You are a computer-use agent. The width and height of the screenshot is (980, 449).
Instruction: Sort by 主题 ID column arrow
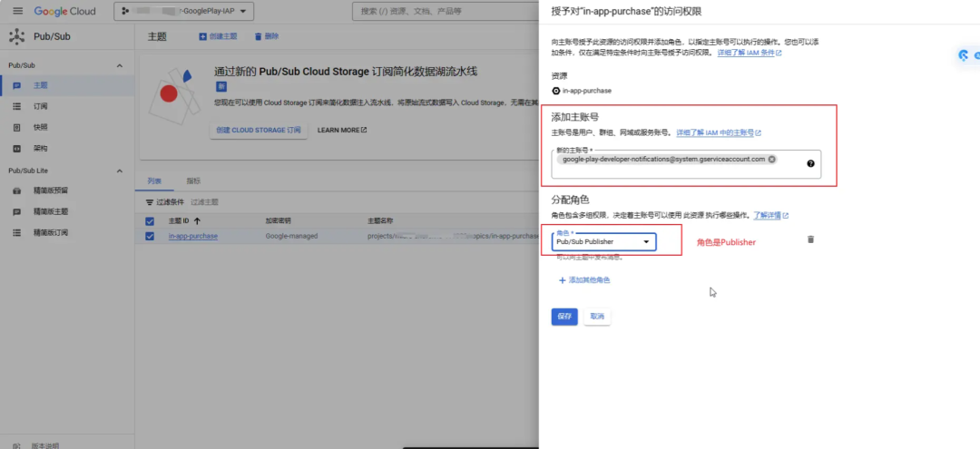click(x=198, y=221)
